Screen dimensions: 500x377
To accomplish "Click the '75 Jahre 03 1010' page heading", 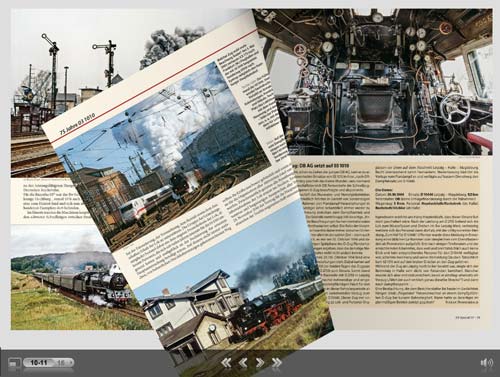I will [x=77, y=124].
